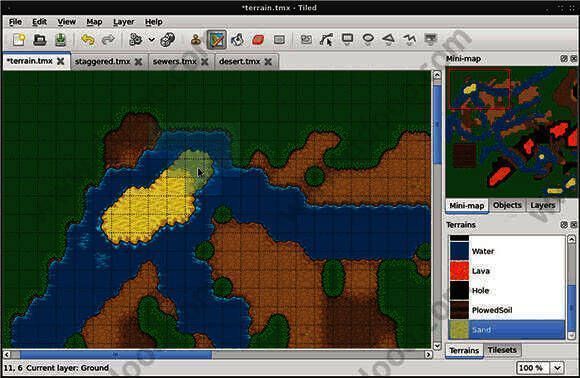Select the Select Objects tool
This screenshot has width=580, height=378.
[306, 40]
